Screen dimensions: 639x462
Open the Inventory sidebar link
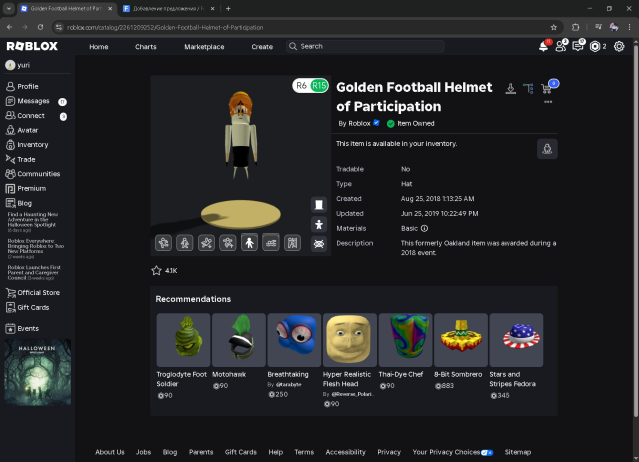32,145
